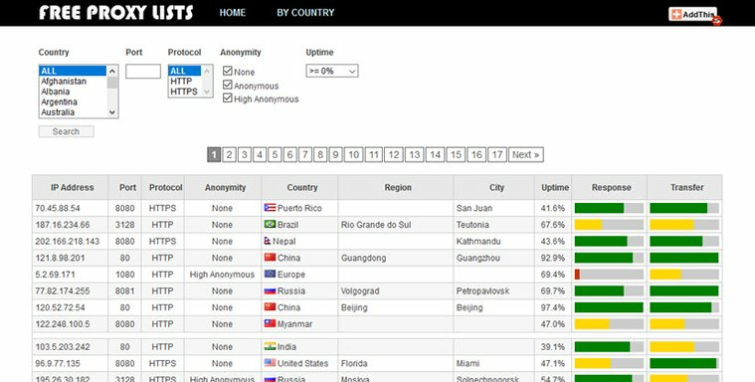Click IP address 122.248.100.5
This screenshot has height=382, width=755.
point(63,324)
